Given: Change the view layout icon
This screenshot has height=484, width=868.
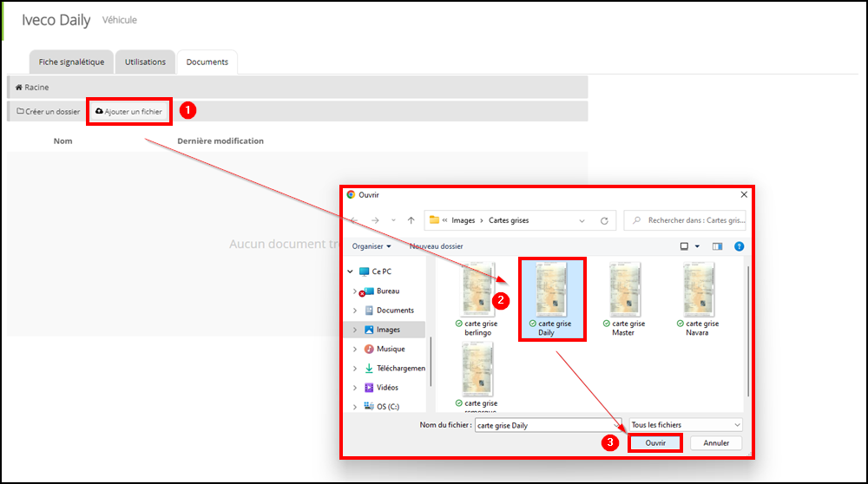Looking at the screenshot, I should point(684,246).
